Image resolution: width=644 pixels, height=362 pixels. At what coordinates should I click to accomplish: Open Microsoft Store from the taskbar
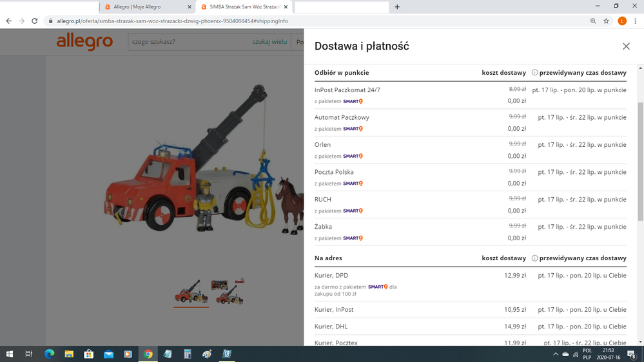tap(89, 354)
